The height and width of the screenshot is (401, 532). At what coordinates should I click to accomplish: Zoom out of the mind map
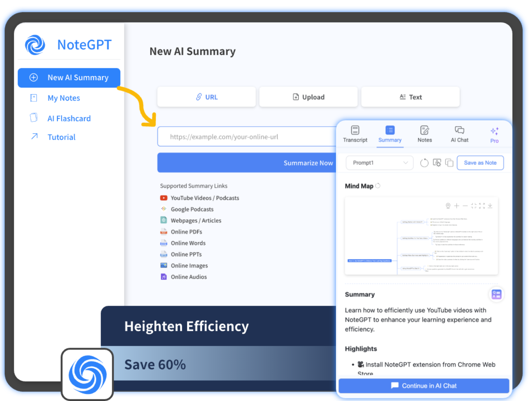click(x=465, y=206)
